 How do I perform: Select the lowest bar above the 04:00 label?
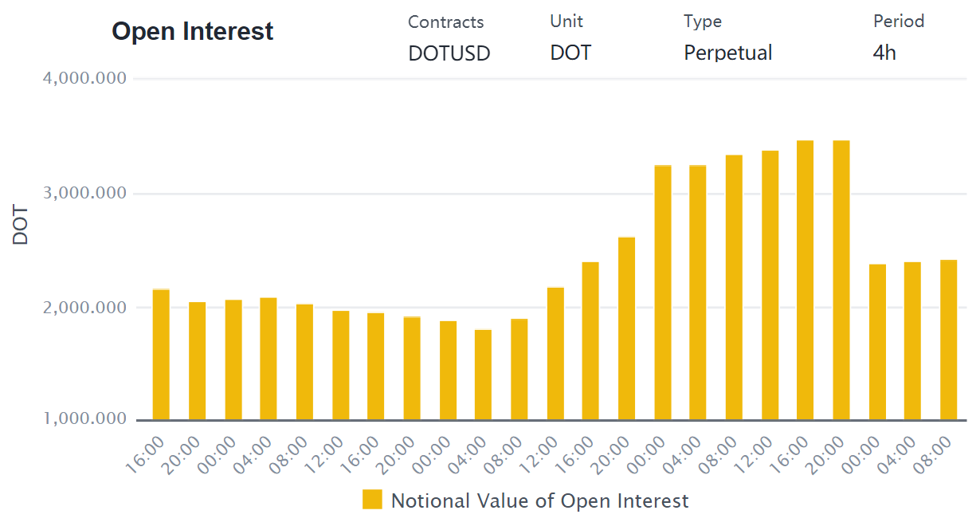pyautogui.click(x=483, y=375)
